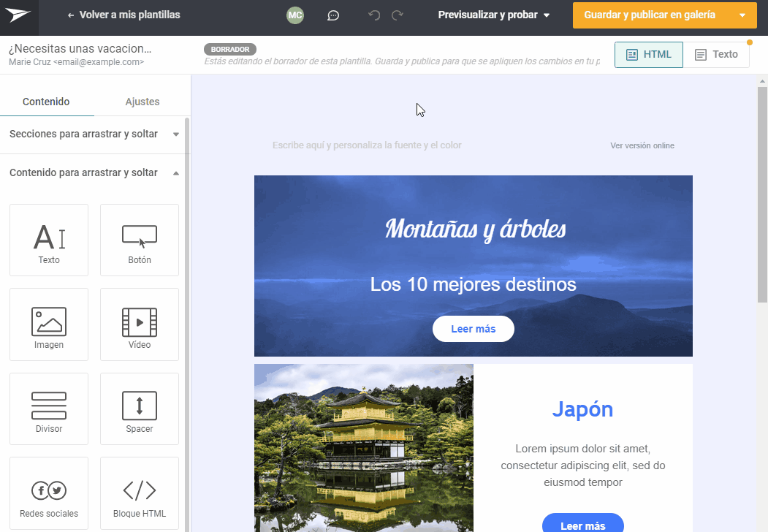Pick the Spacer content block

[x=140, y=409]
